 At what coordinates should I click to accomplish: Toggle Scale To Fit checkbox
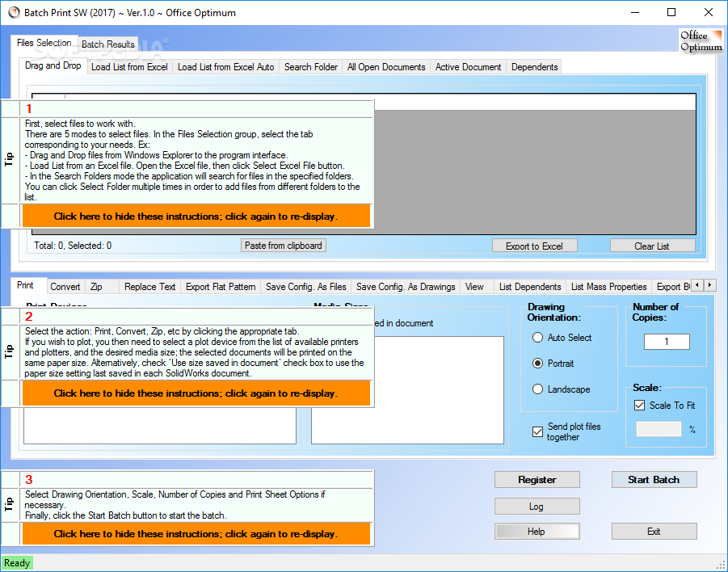664,406
